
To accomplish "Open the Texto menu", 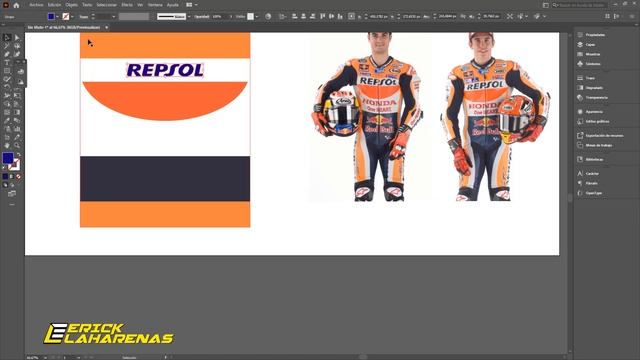I will (x=87, y=5).
